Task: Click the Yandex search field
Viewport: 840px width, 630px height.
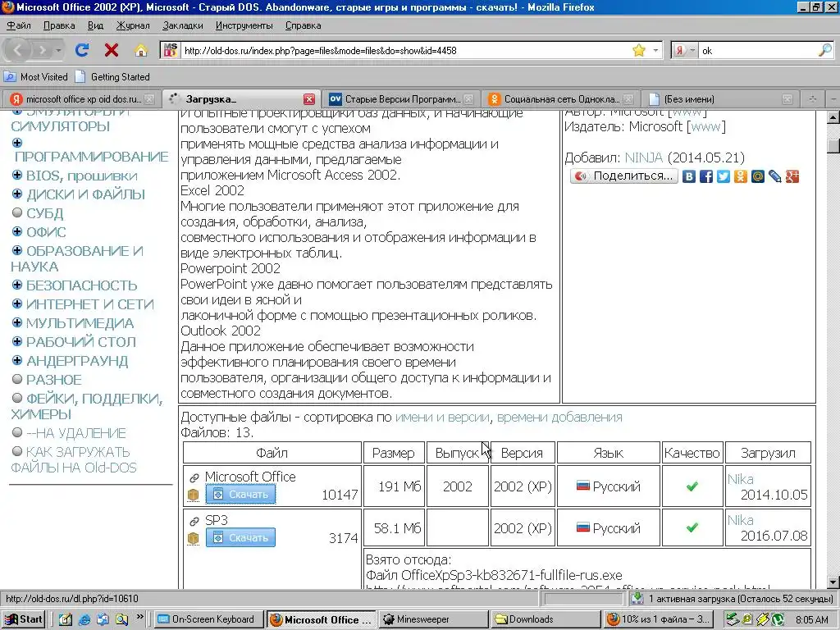Action: point(758,50)
